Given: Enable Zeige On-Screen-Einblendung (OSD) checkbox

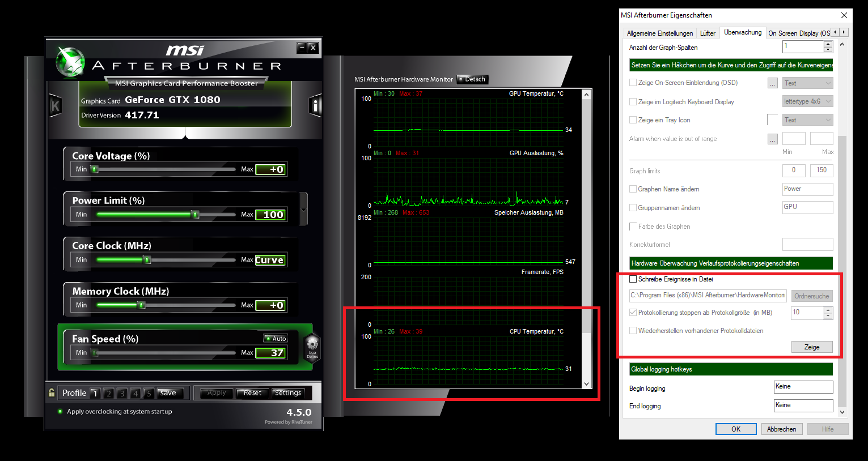Looking at the screenshot, I should click(x=633, y=83).
